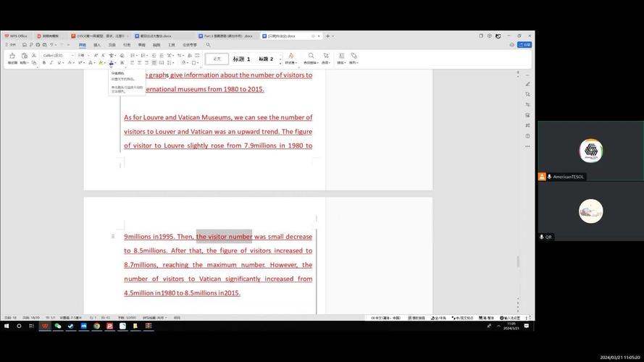Toggle bold formatting in the ribbon
Viewport: 644px width, 362px height.
pos(43,63)
